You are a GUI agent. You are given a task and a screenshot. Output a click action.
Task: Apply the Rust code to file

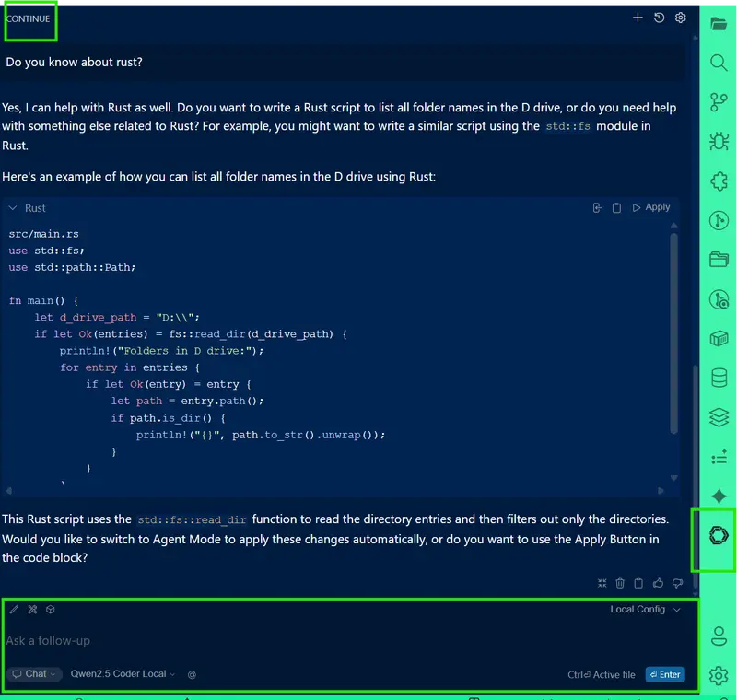651,207
